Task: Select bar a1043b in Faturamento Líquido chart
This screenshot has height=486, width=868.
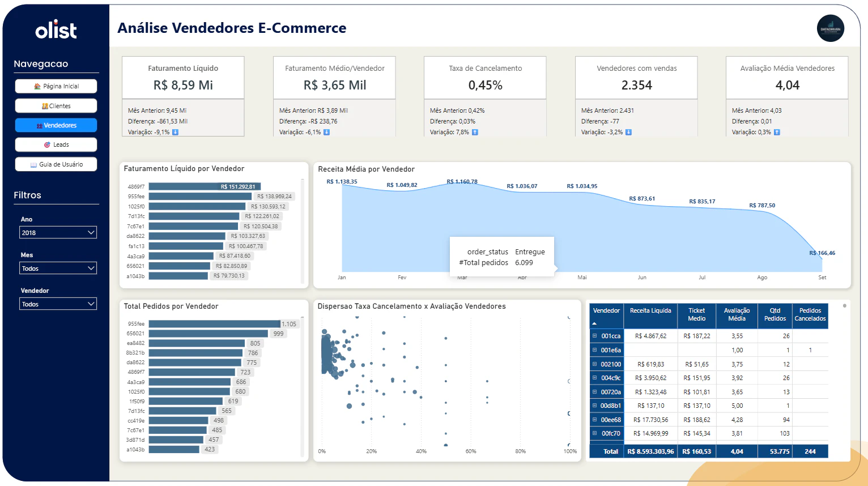Action: pyautogui.click(x=178, y=276)
